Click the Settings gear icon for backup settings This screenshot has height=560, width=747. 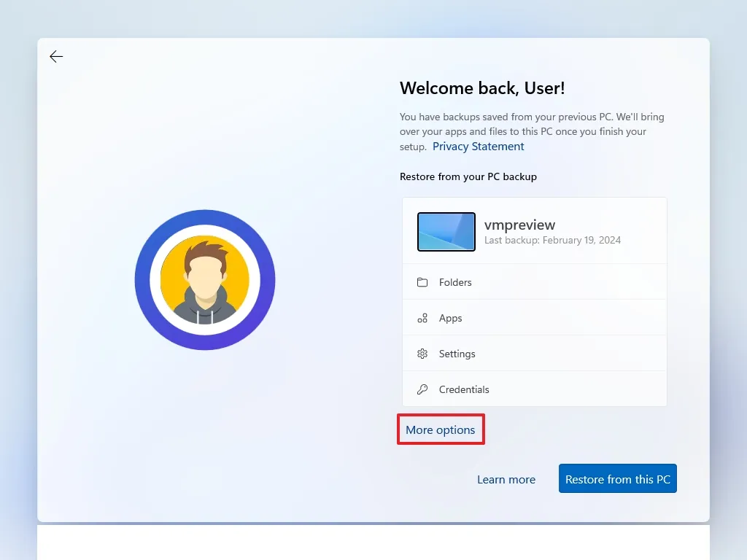pyautogui.click(x=422, y=354)
